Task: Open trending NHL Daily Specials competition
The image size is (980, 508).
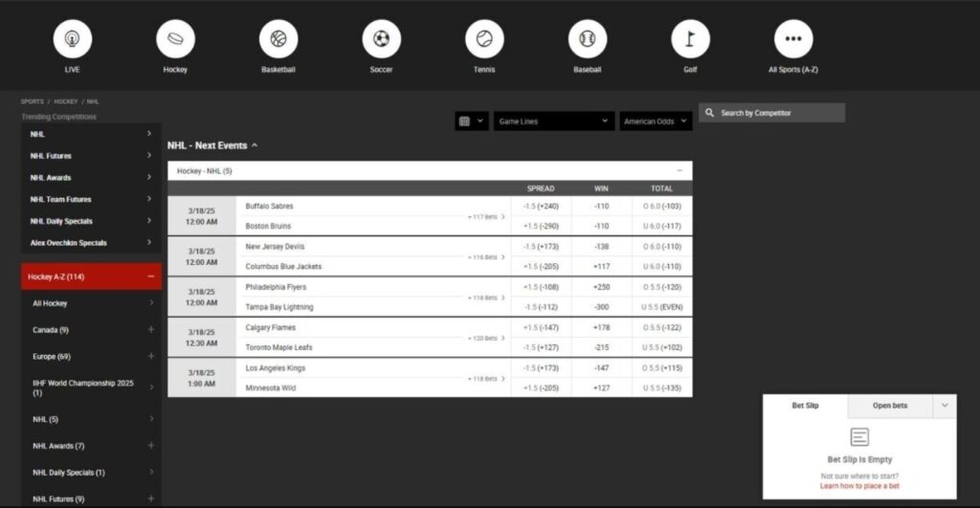Action: point(91,221)
